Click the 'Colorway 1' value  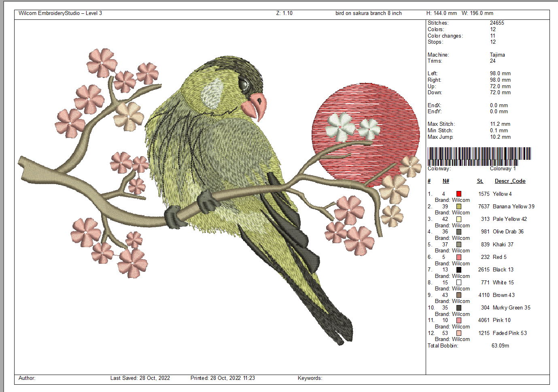pyautogui.click(x=503, y=169)
